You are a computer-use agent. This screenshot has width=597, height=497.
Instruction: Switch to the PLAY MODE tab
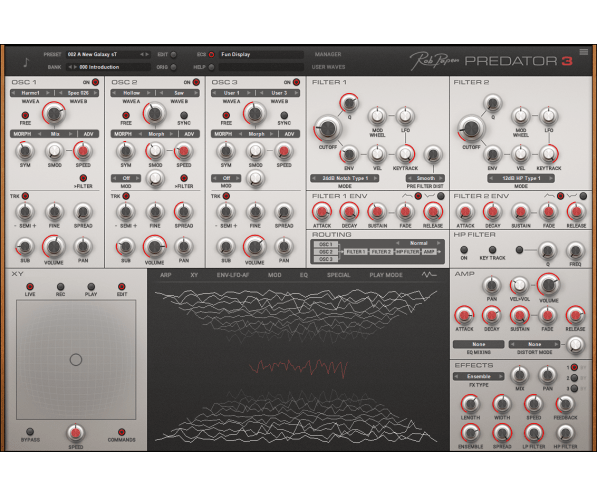point(386,275)
